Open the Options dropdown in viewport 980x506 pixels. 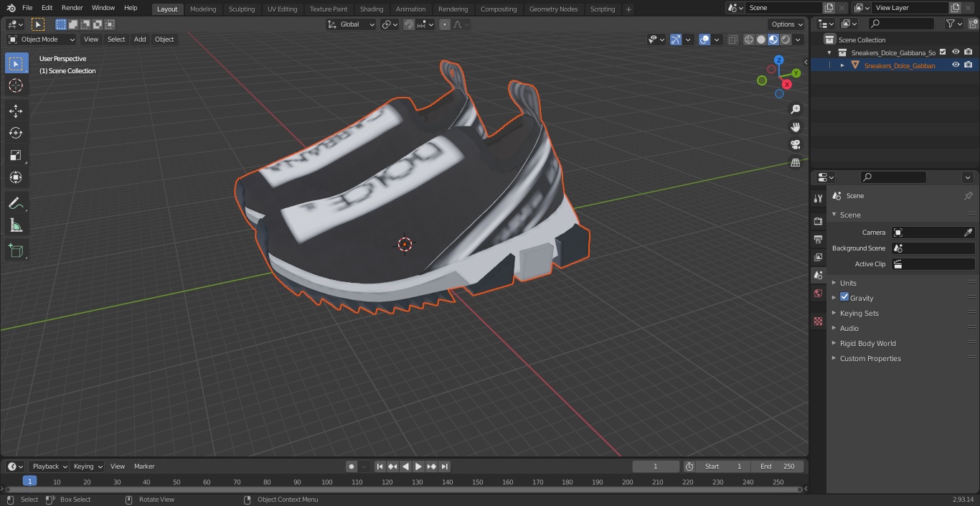(x=787, y=24)
